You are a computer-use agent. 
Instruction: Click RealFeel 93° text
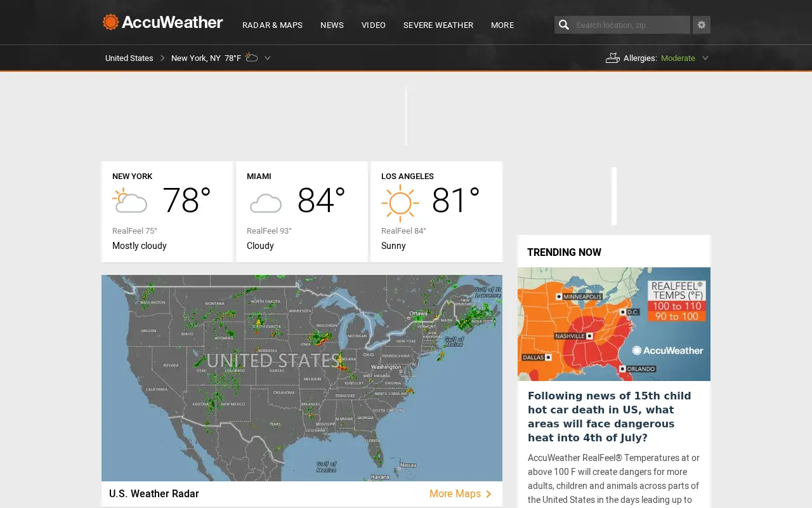[269, 231]
